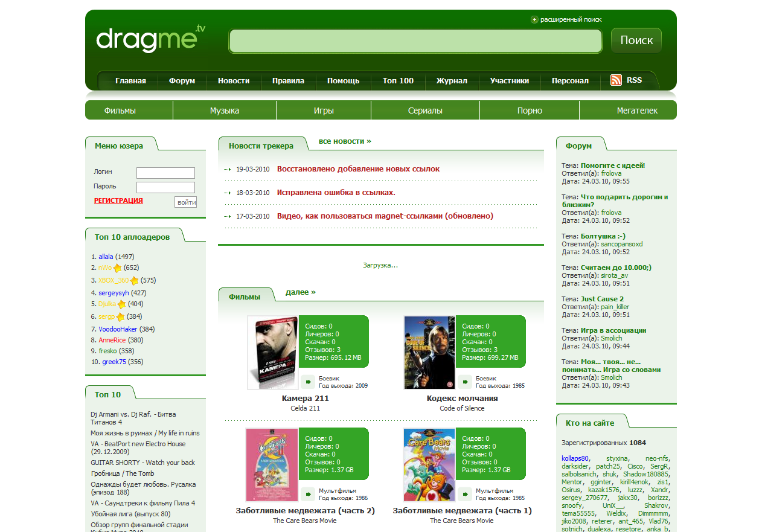Open uploader allala profile
Viewport: 762px width, 532px height.
106,257
